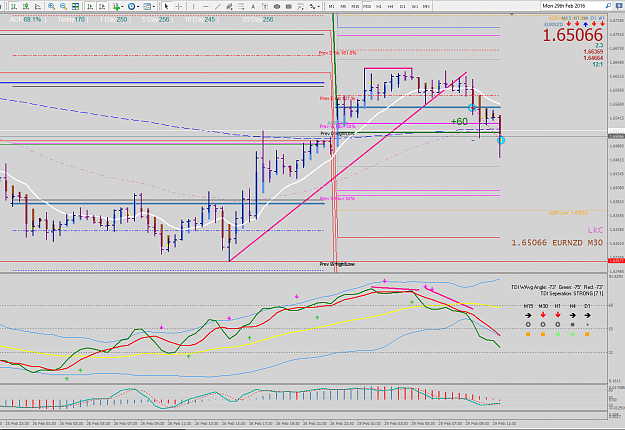Switch to the H1 timeframe

379,6
